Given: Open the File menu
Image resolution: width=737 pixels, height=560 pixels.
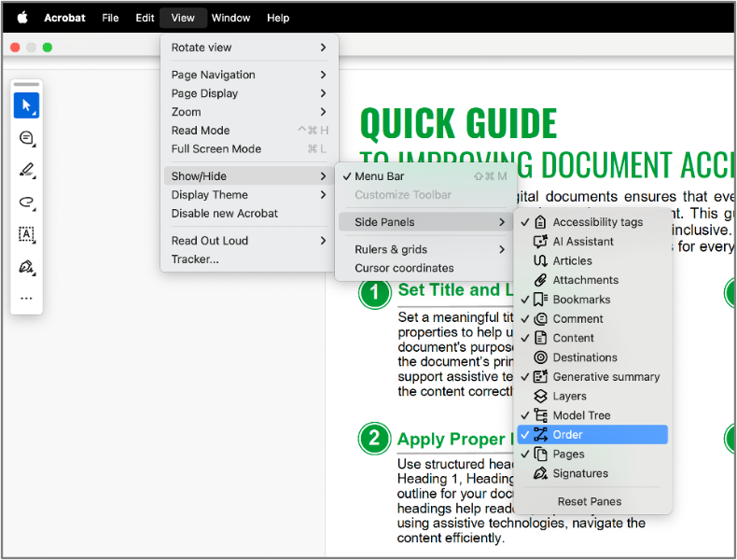Looking at the screenshot, I should pyautogui.click(x=110, y=18).
